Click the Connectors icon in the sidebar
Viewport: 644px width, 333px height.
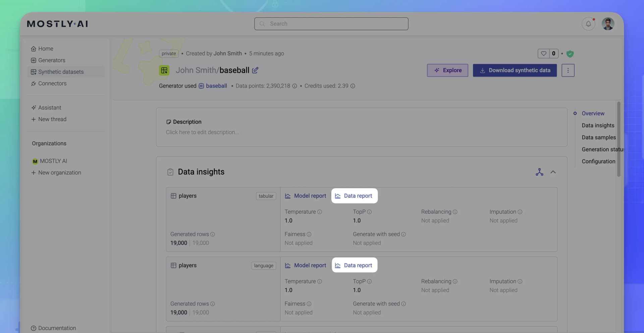(33, 84)
